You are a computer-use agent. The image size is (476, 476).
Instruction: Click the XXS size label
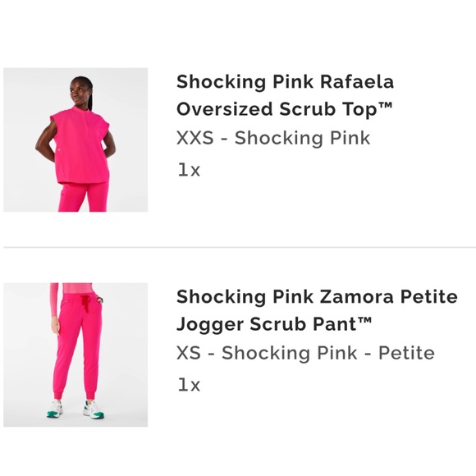(195, 138)
